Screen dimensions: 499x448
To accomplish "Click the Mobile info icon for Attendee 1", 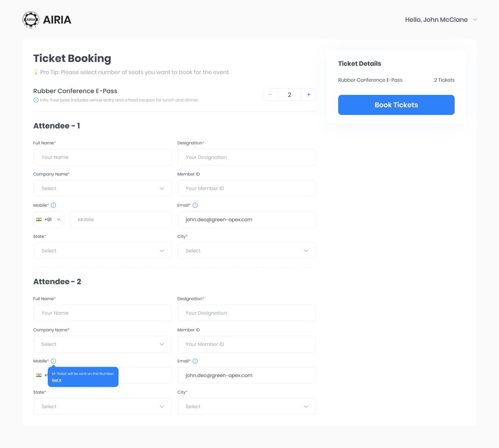I will click(x=53, y=205).
